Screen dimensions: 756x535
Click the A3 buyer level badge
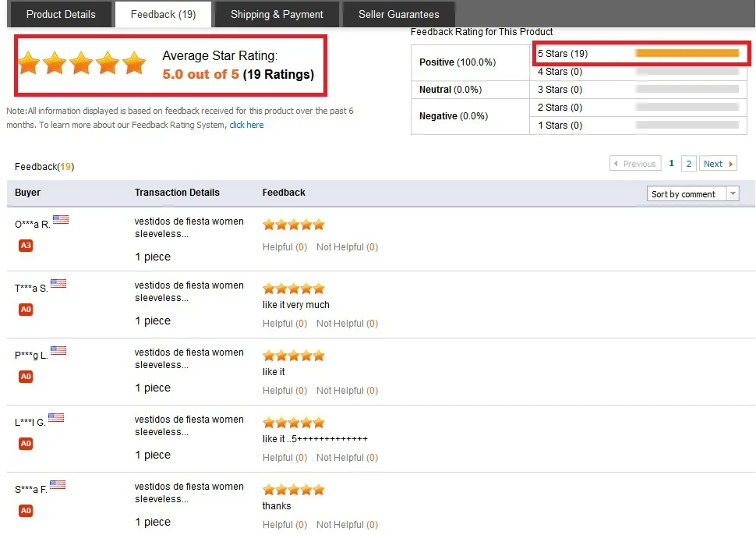[26, 246]
